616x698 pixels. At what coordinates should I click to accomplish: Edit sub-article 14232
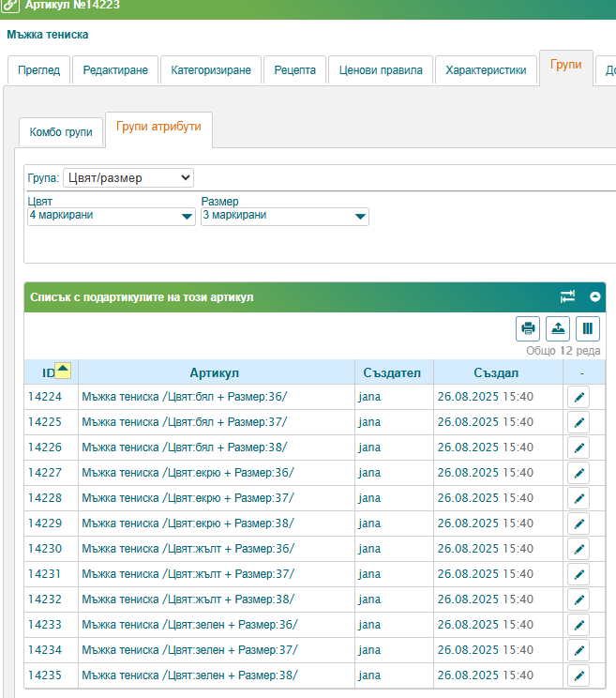pos(578,600)
